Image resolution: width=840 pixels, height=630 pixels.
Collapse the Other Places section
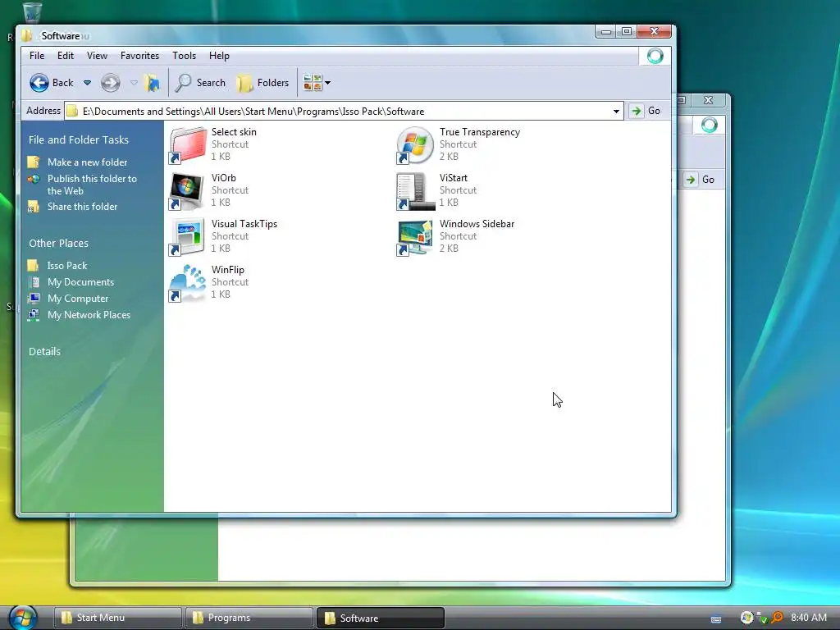[59, 243]
